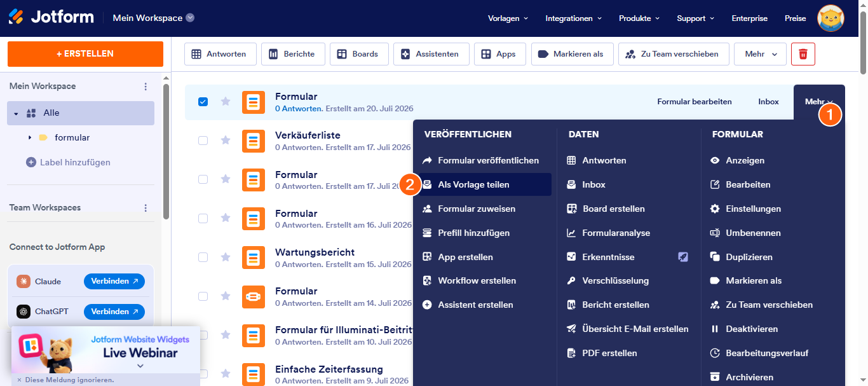Tick the checkbox for Wartungsbericht
868x386 pixels.
tap(203, 258)
